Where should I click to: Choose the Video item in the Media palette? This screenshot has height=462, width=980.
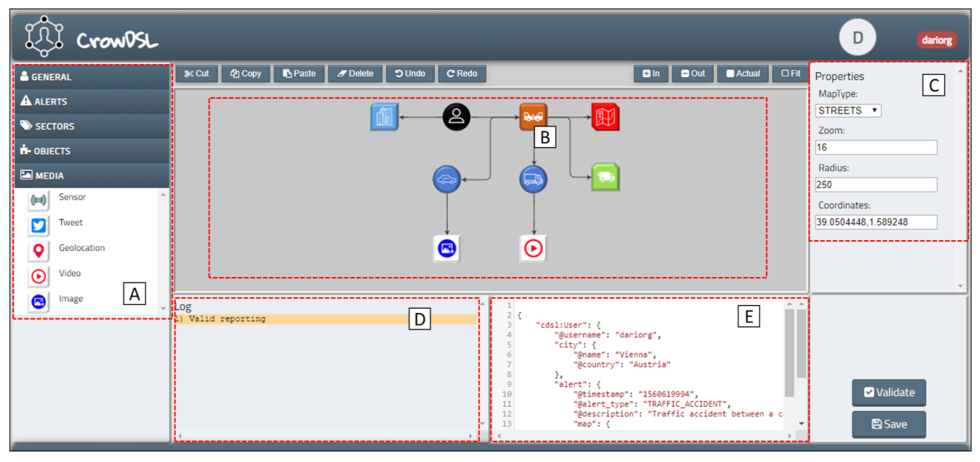(x=39, y=276)
